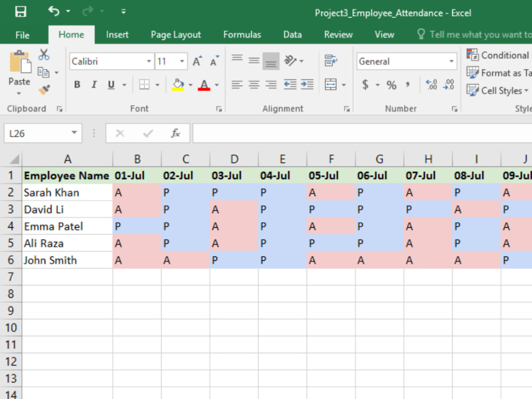Click the Insert Function fx button
This screenshot has width=532, height=399.
[176, 133]
